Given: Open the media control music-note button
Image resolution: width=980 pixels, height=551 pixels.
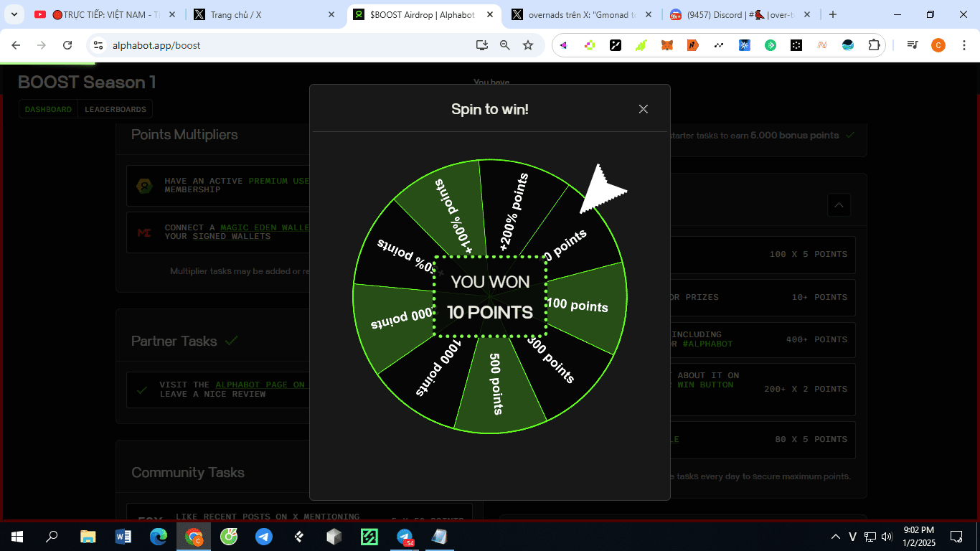Looking at the screenshot, I should pos(913,45).
